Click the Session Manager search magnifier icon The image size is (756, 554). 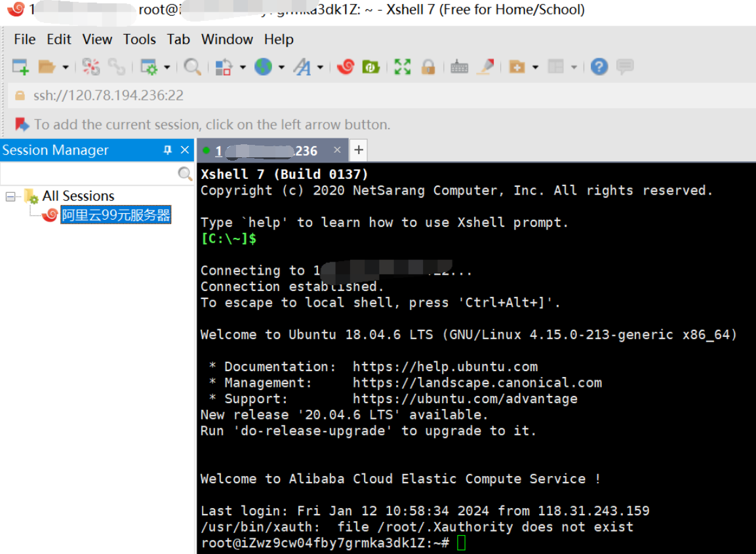coord(185,174)
